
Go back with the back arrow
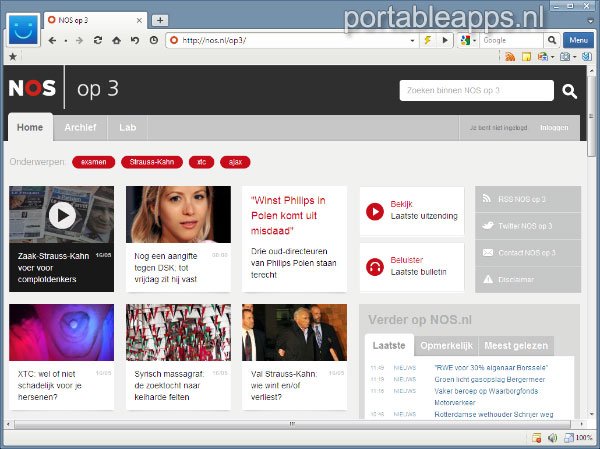coord(52,40)
